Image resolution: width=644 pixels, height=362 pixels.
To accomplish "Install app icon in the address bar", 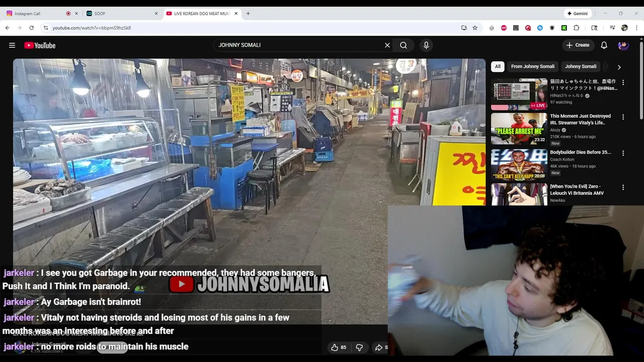I will (x=464, y=28).
